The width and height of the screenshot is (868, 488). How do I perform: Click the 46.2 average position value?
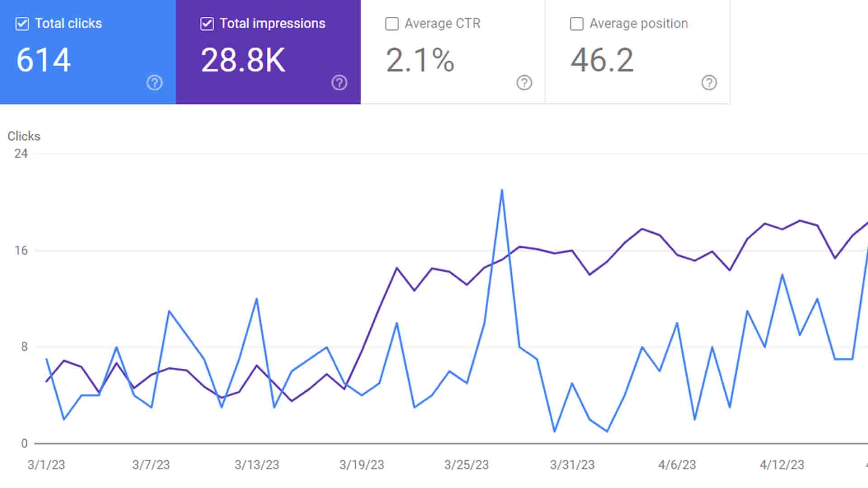[602, 60]
